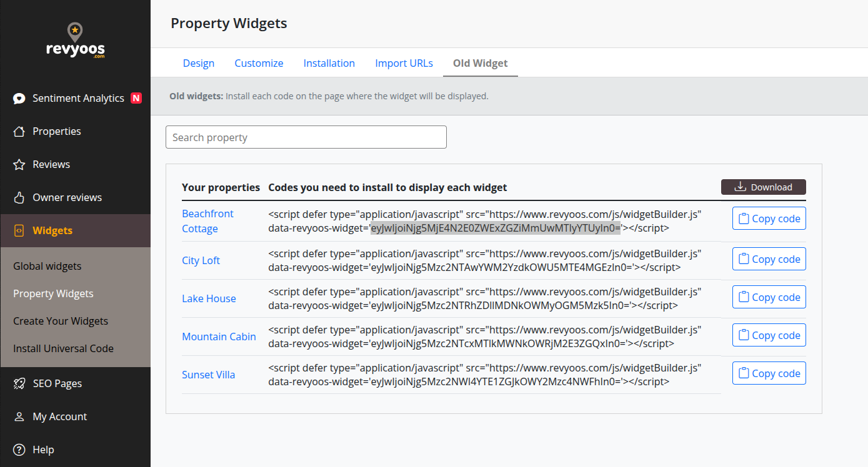868x467 pixels.
Task: Select the Old Widget tab
Action: [481, 63]
